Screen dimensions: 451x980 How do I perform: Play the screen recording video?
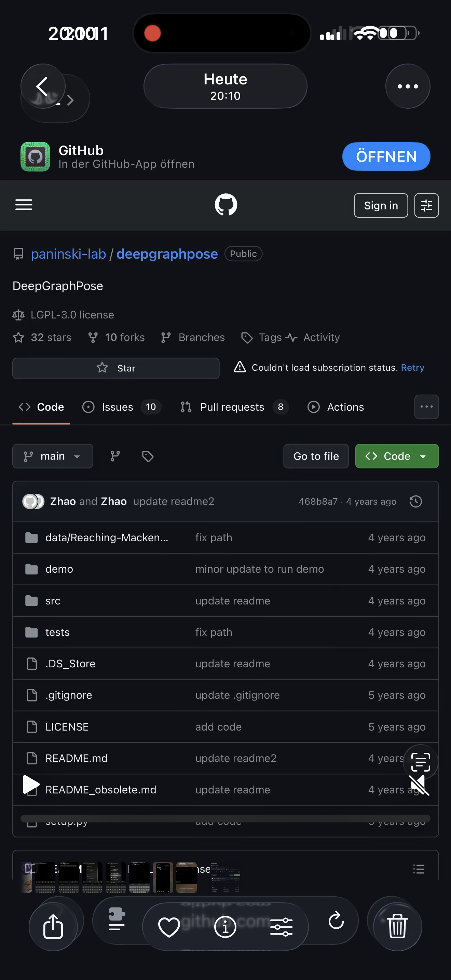click(31, 785)
